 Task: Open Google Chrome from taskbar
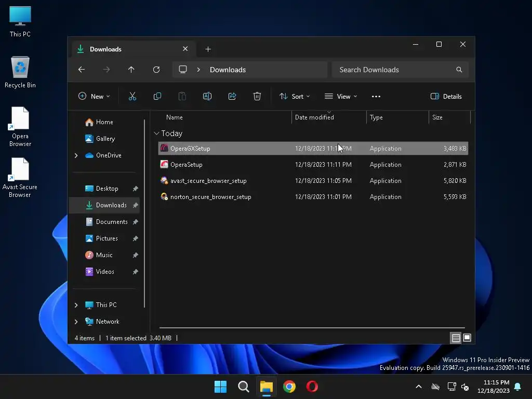click(x=289, y=387)
